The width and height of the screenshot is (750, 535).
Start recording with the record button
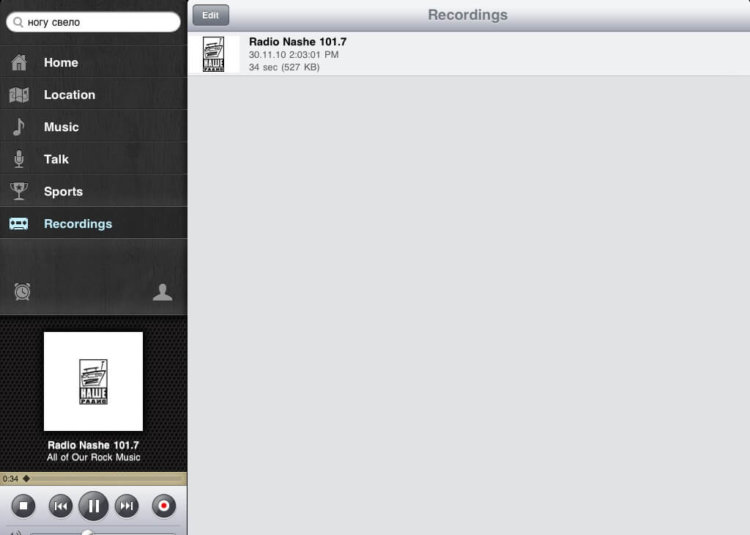click(x=164, y=505)
